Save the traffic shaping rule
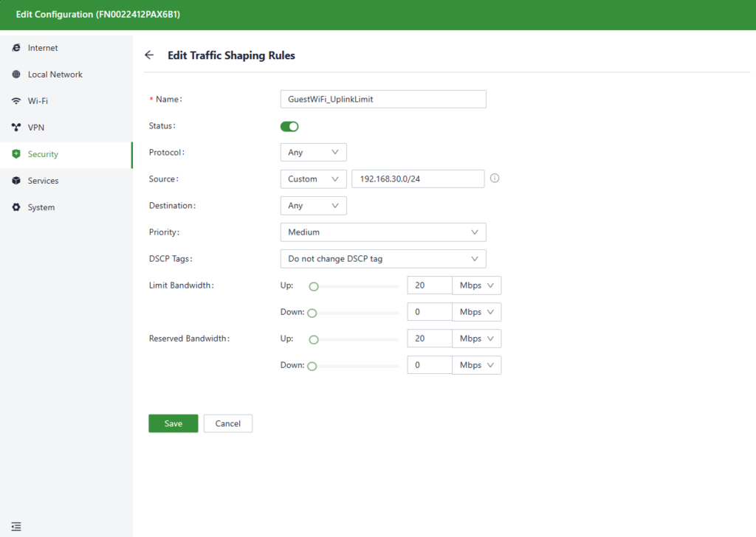This screenshot has height=537, width=756. point(173,423)
